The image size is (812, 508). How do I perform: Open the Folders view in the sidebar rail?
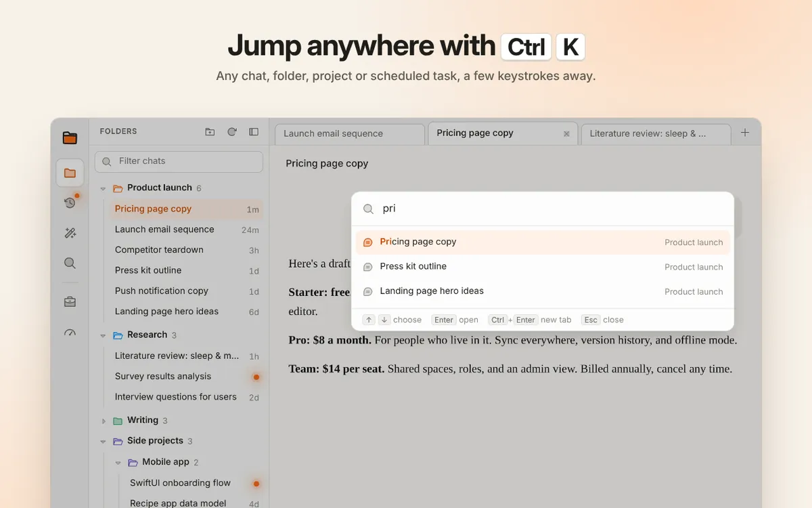tap(70, 173)
